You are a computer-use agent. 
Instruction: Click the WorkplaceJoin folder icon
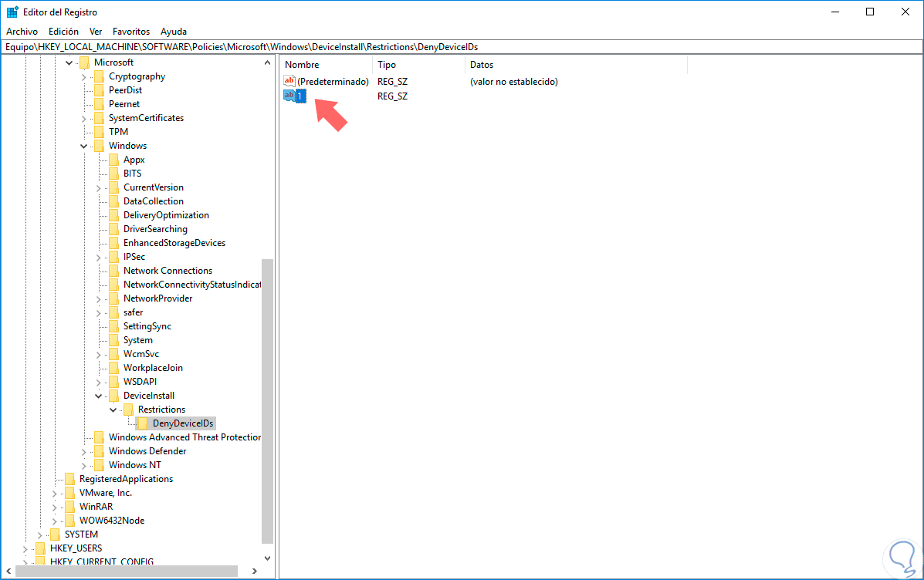pyautogui.click(x=113, y=368)
